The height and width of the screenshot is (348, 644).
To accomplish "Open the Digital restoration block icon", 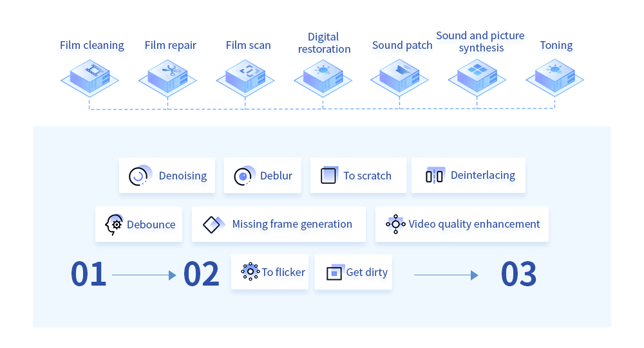I will coord(323,77).
